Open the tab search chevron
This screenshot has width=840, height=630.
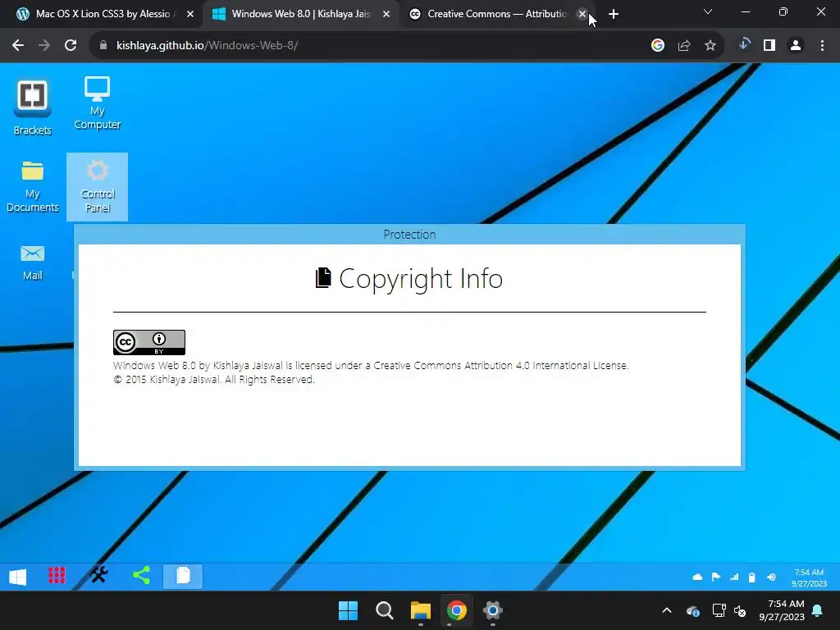tap(708, 11)
